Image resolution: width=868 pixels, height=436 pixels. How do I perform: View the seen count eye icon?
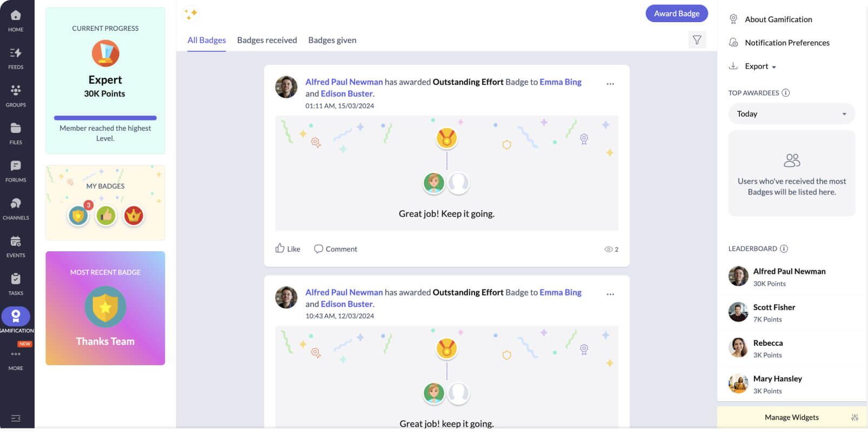tap(609, 249)
